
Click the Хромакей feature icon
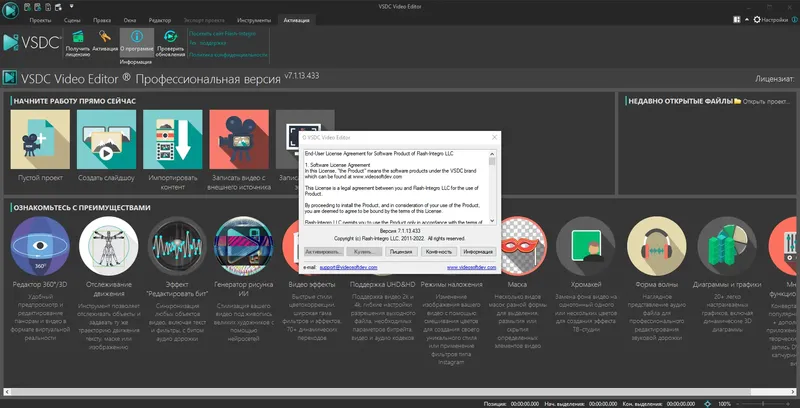[x=586, y=246]
